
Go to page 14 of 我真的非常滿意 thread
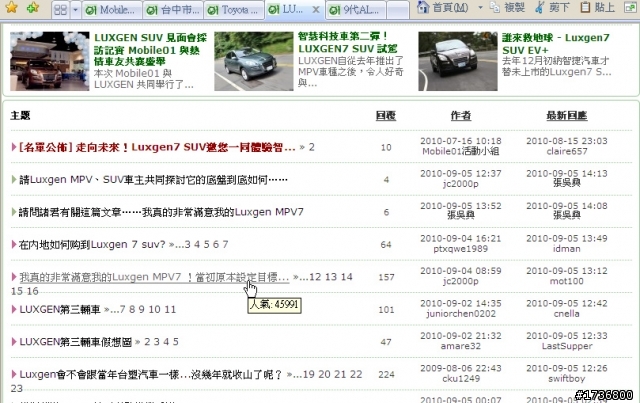(347, 277)
